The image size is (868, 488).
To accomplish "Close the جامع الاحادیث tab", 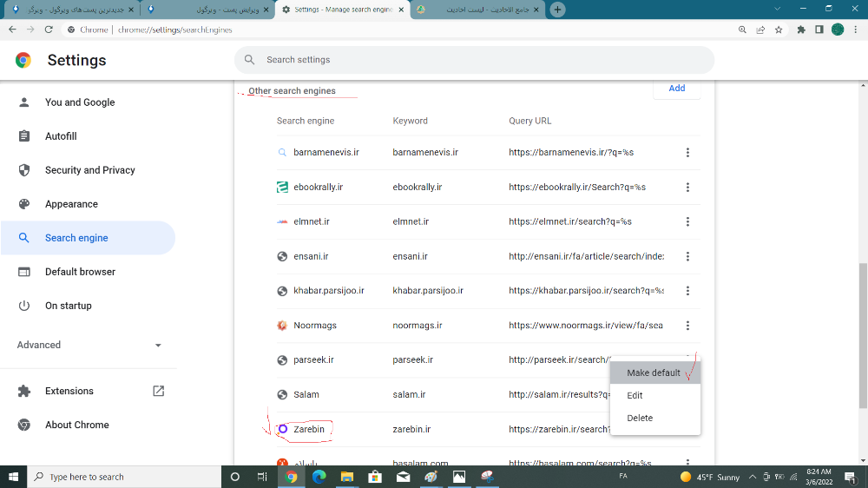I will [536, 10].
